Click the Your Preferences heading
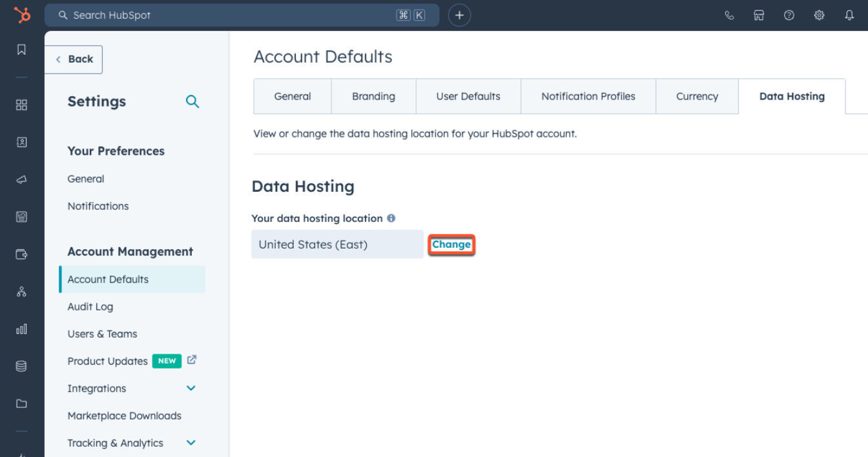The height and width of the screenshot is (457, 868). pyautogui.click(x=116, y=151)
